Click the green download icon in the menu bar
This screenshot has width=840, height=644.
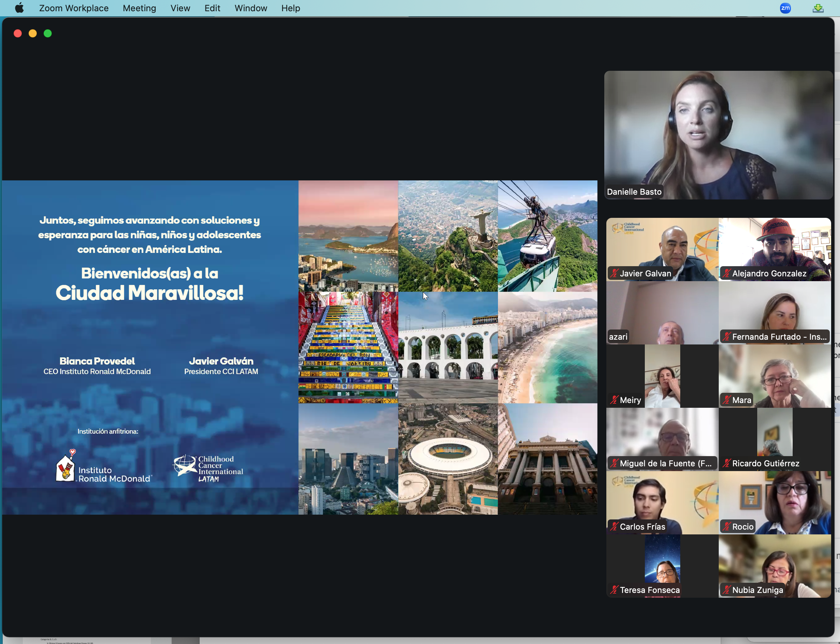pyautogui.click(x=818, y=8)
